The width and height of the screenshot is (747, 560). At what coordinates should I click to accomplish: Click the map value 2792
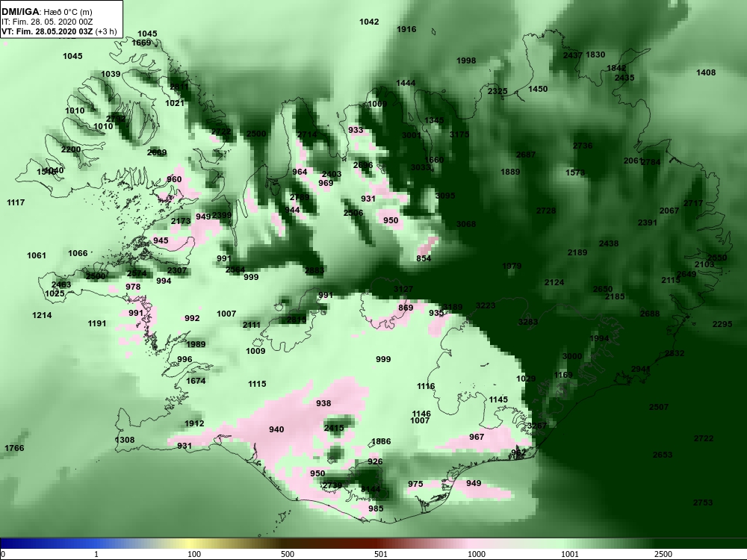click(116, 119)
